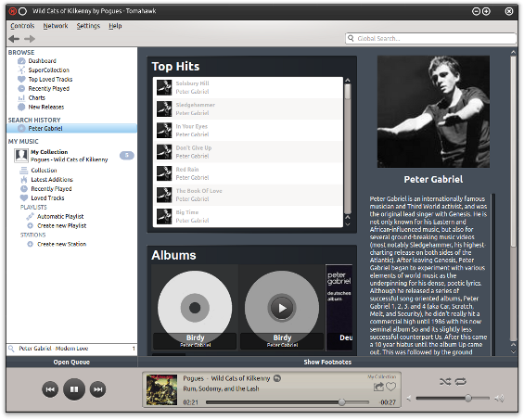524x420 pixels.
Task: Click the Collection stack icon
Action: (24, 171)
